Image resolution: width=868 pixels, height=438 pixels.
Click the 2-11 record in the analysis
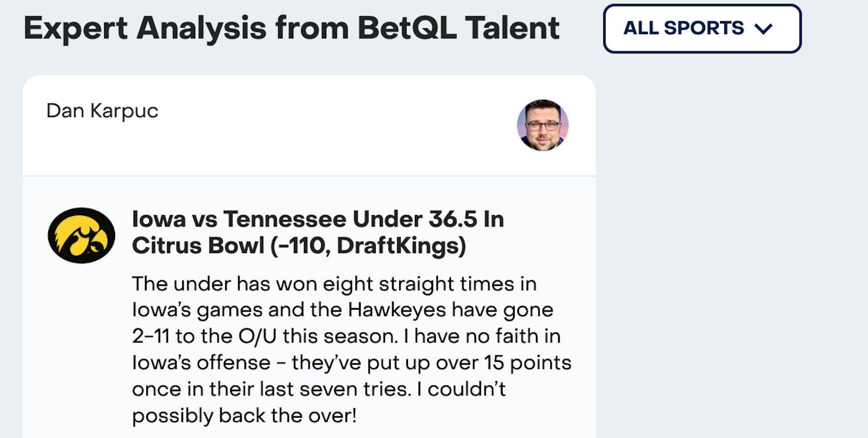[x=151, y=337]
